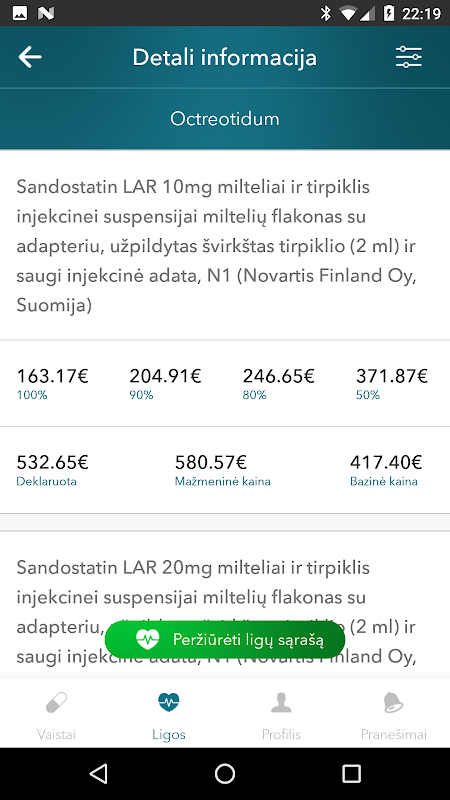The image size is (450, 800).
Task: Open the filter sliders icon
Action: (409, 57)
